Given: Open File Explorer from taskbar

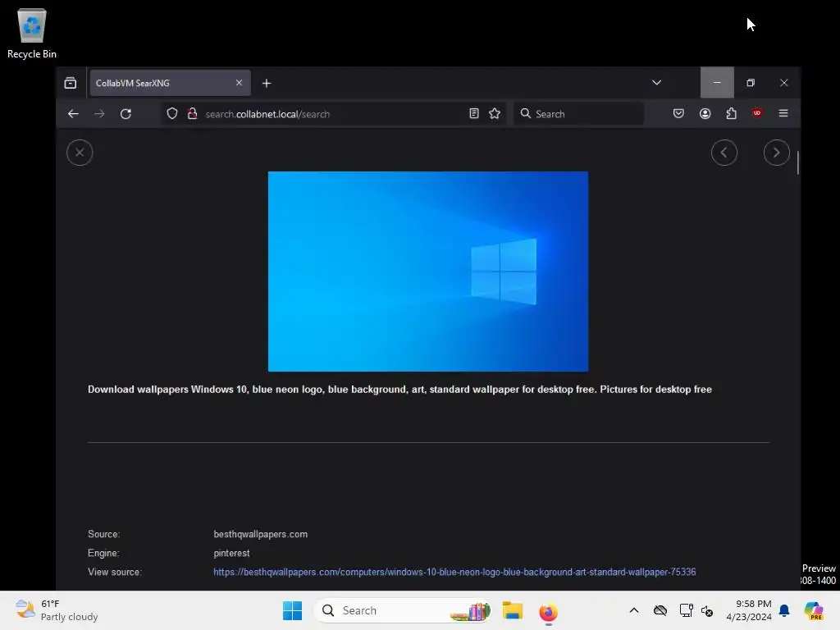Looking at the screenshot, I should click(513, 610).
